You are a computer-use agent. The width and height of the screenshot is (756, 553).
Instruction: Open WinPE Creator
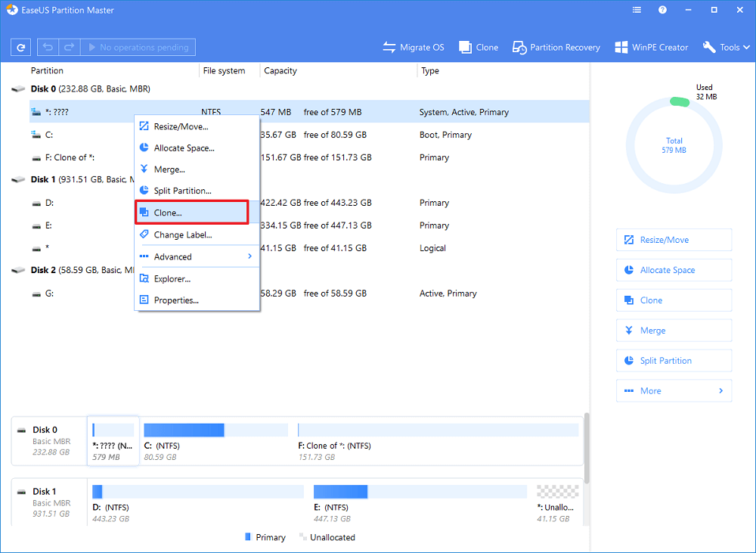[x=651, y=47]
